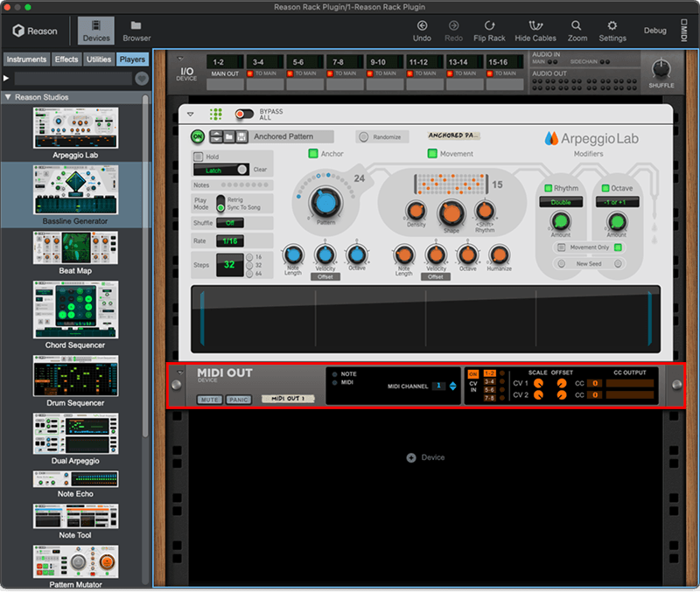700x592 pixels.
Task: Flip the rack with Flip Rack icon
Action: (489, 25)
